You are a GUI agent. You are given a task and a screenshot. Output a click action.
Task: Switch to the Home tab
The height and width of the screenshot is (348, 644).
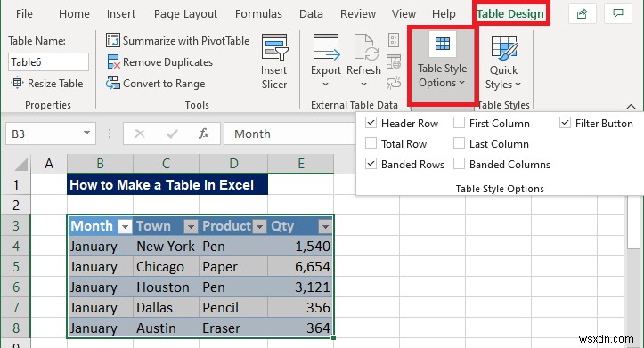(74, 14)
